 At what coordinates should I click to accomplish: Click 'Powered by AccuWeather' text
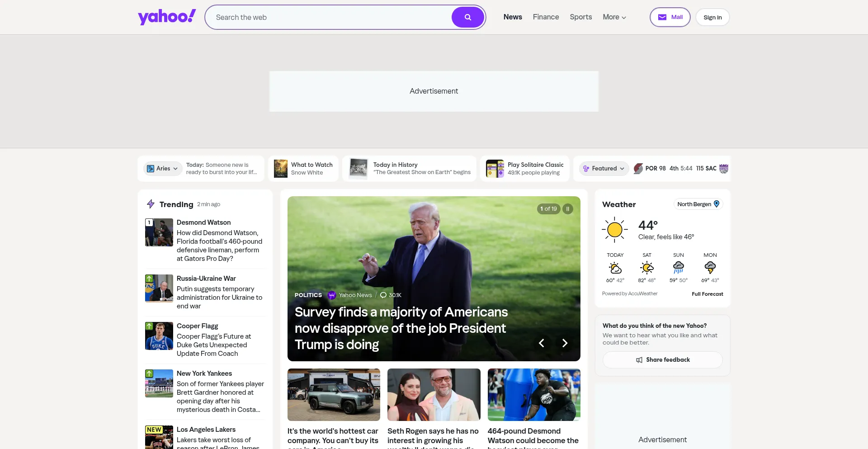point(630,294)
